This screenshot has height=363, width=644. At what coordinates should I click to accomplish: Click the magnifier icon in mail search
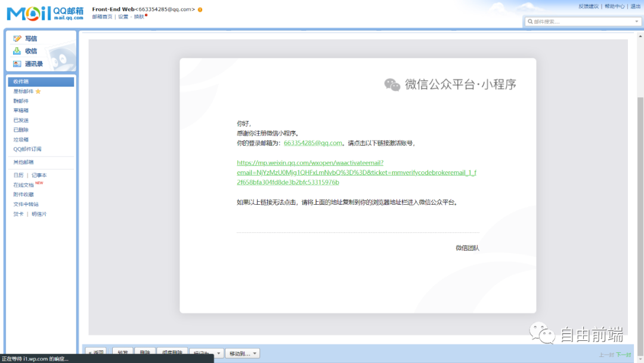[530, 21]
